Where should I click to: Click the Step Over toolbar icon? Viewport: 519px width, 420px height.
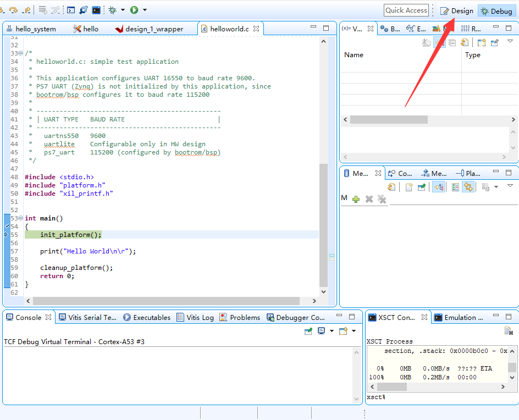click(13, 10)
